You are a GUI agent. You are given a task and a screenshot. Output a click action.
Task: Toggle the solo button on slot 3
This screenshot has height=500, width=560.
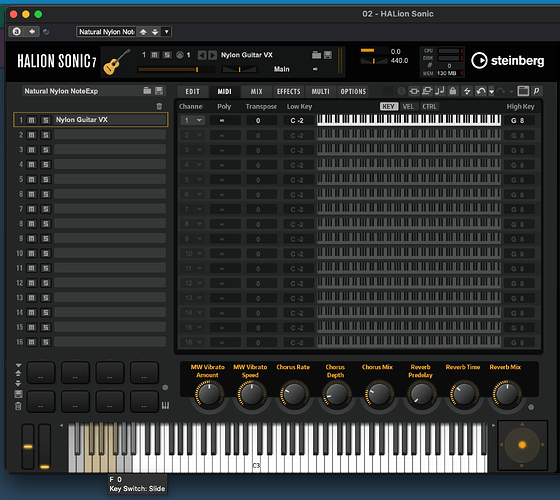click(45, 150)
